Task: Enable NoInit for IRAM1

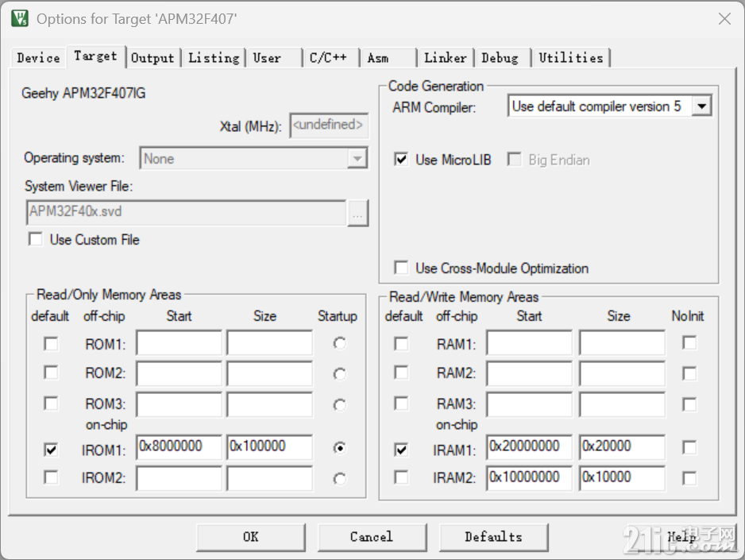Action: point(689,447)
